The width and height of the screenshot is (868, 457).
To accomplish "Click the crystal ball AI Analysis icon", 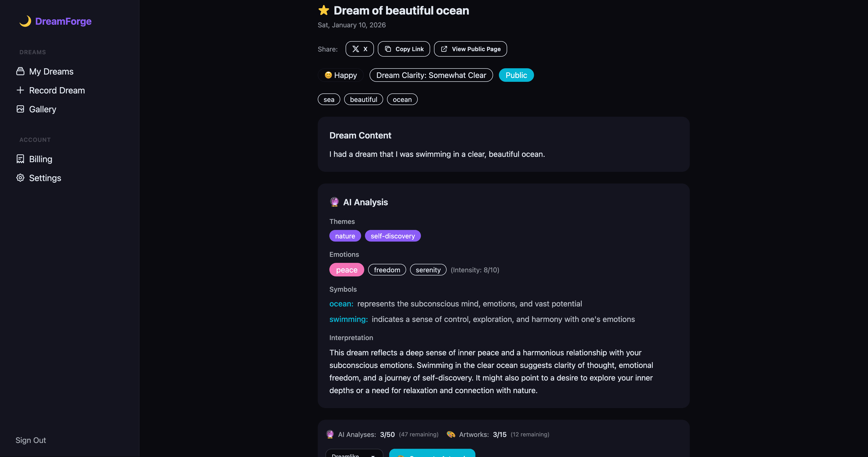I will (x=334, y=202).
